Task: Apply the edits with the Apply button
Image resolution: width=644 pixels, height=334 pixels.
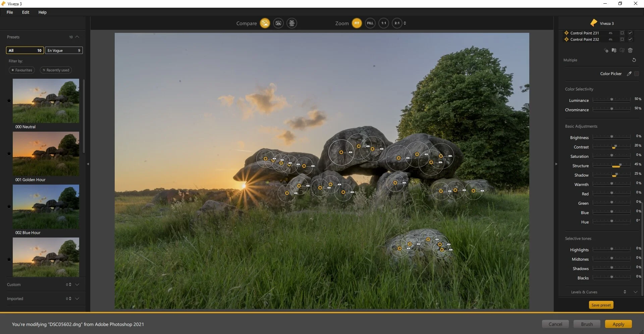Action: pyautogui.click(x=619, y=324)
